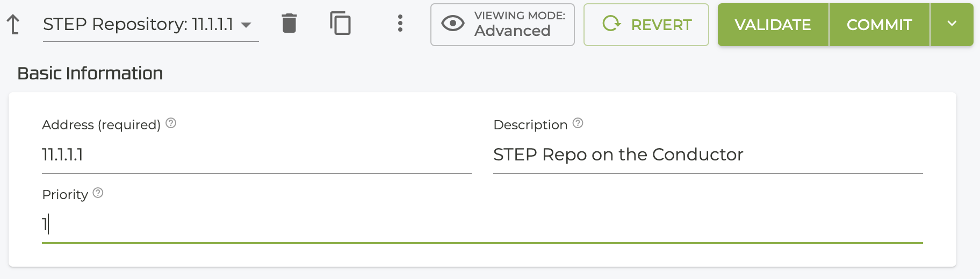980x279 pixels.
Task: Focus the Address field containing 11.1.1.1
Action: 256,155
